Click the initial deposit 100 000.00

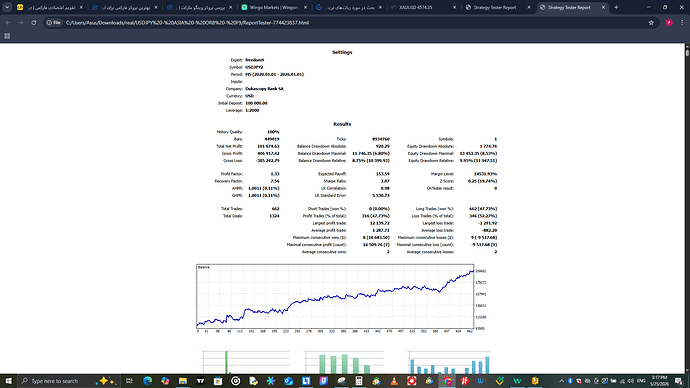tap(256, 103)
